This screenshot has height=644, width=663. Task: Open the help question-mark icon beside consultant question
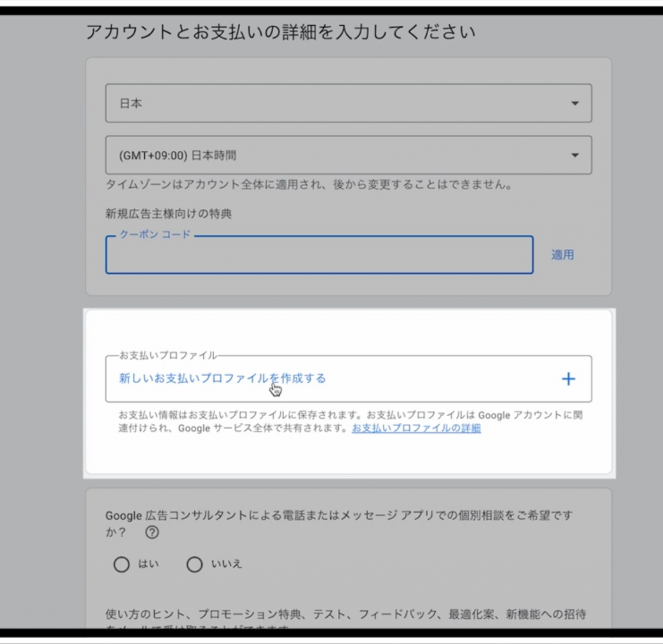(x=152, y=532)
